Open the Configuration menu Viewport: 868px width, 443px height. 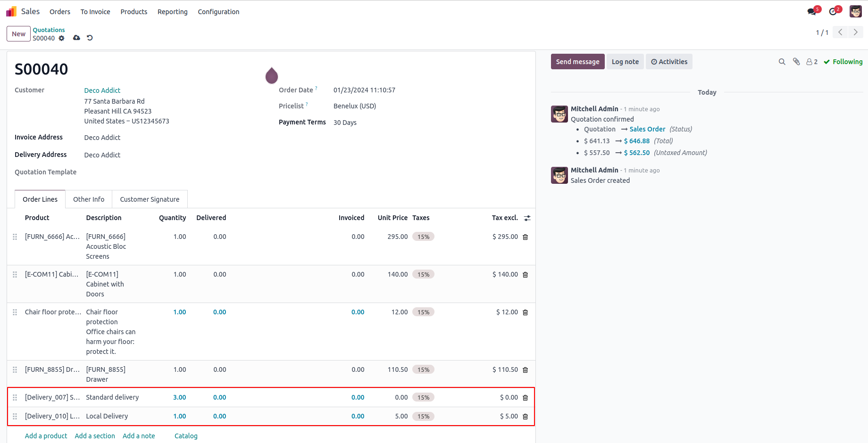pos(218,12)
